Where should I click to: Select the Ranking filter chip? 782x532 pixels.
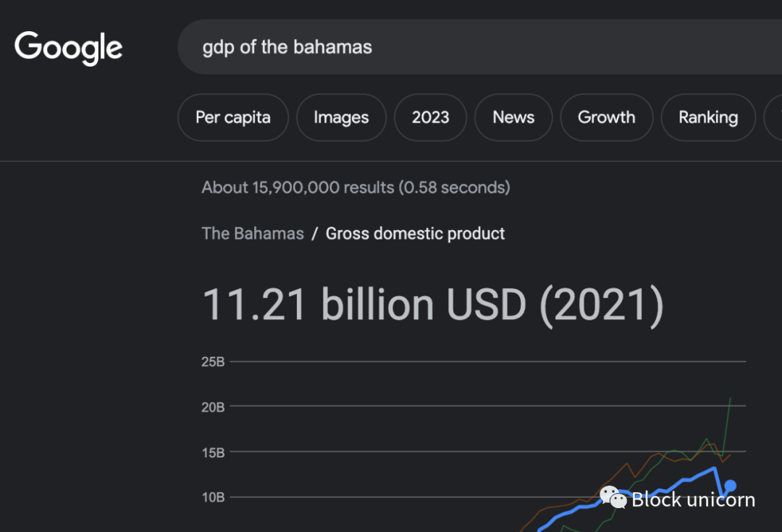tap(707, 117)
